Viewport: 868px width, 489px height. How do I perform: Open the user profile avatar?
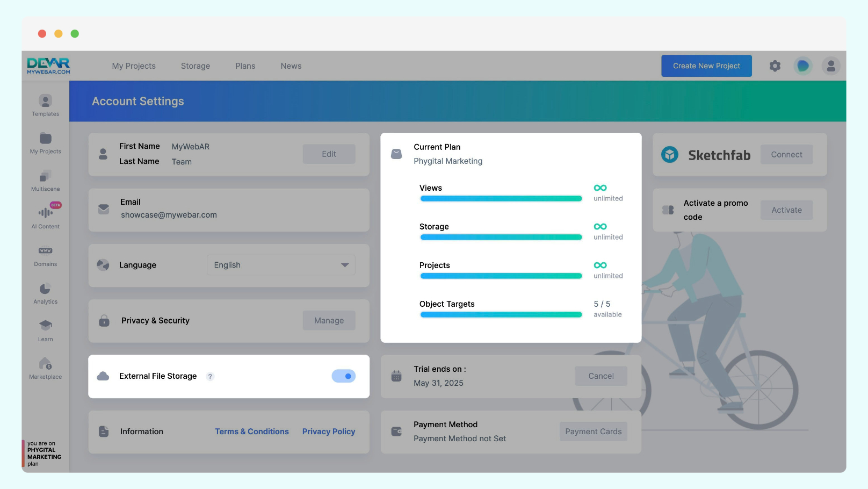pos(830,66)
